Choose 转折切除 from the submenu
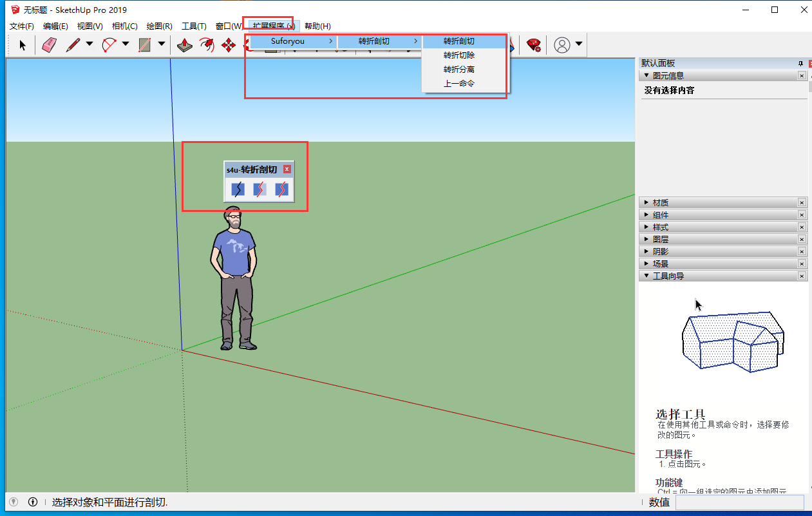 (458, 55)
